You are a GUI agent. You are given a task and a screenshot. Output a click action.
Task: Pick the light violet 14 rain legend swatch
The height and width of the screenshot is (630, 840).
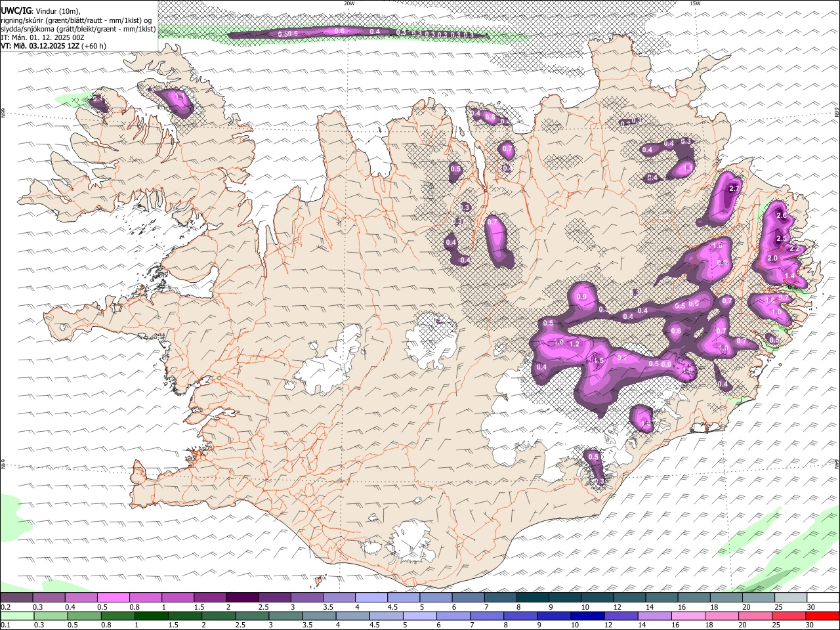coord(655,616)
